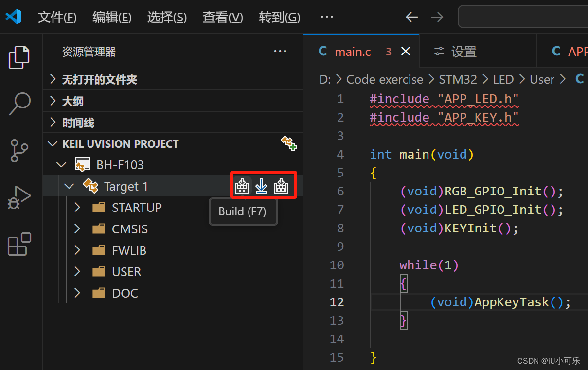The image size is (588, 370).
Task: Click User in the breadcrumb
Action: pos(542,79)
